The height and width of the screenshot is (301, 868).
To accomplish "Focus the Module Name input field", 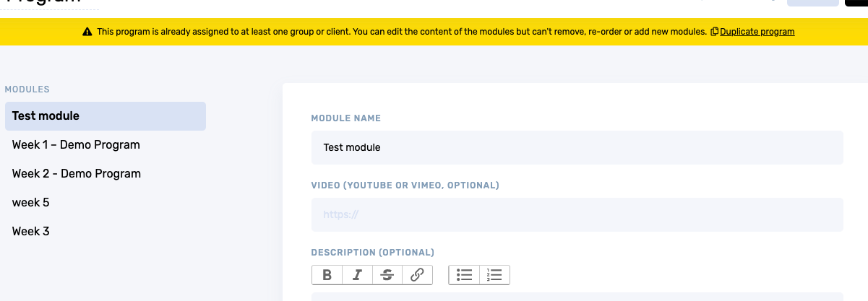I will click(x=577, y=147).
